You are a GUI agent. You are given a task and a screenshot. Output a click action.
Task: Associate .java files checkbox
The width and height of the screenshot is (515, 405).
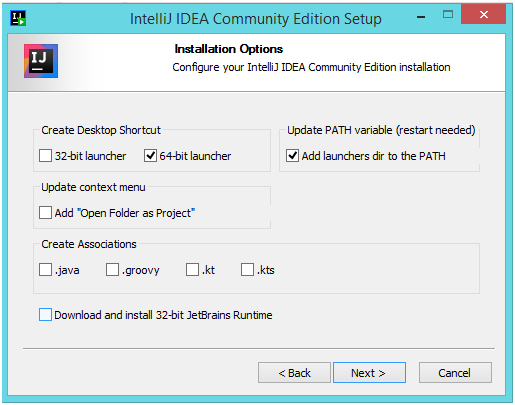[x=45, y=270]
